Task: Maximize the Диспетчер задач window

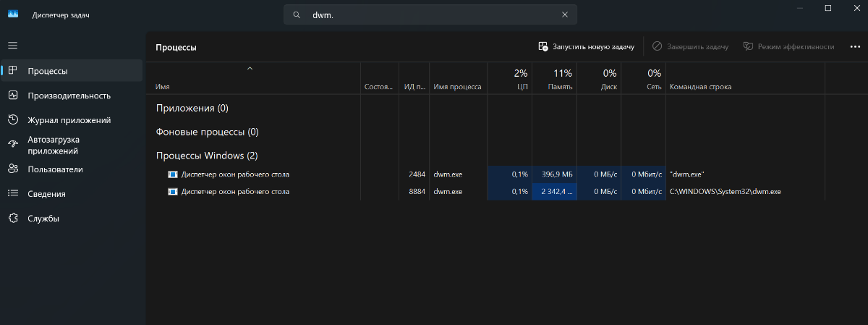Action: tap(828, 8)
